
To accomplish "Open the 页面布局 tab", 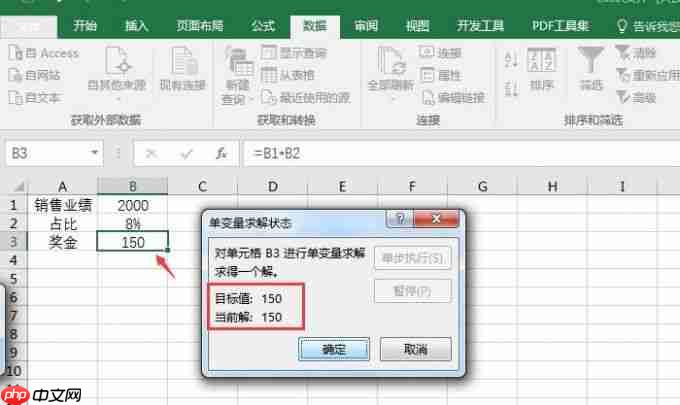I will tap(199, 26).
